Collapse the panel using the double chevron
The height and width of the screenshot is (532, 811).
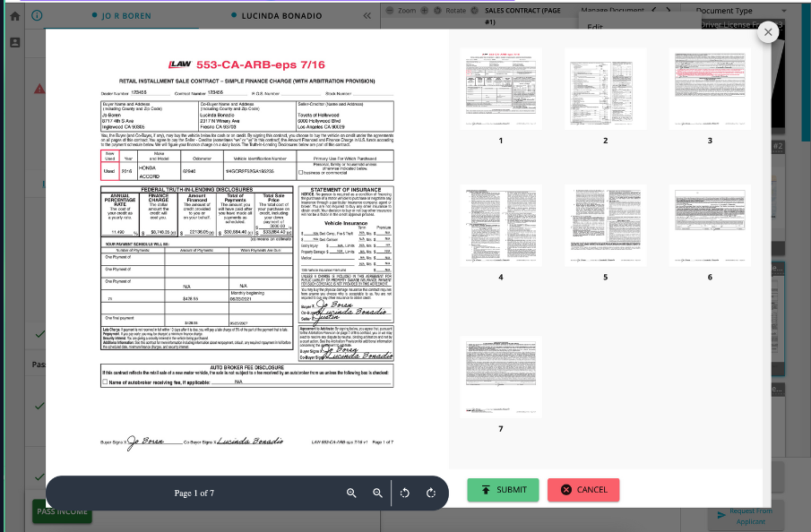[x=367, y=14]
